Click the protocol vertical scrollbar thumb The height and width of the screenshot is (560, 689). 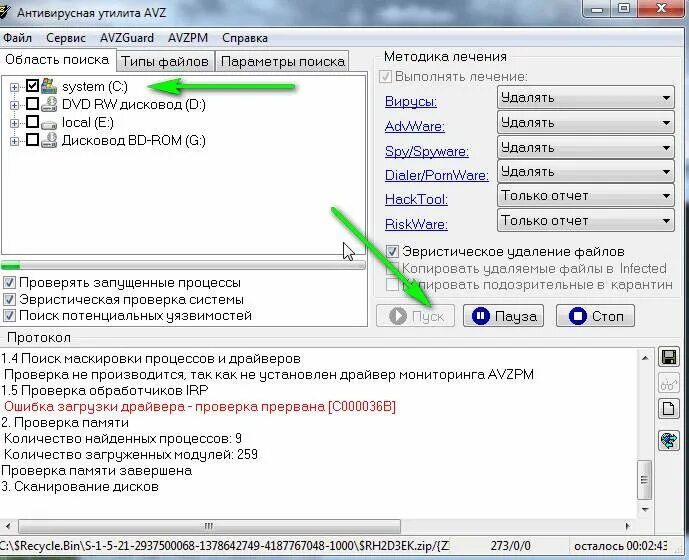[x=644, y=480]
